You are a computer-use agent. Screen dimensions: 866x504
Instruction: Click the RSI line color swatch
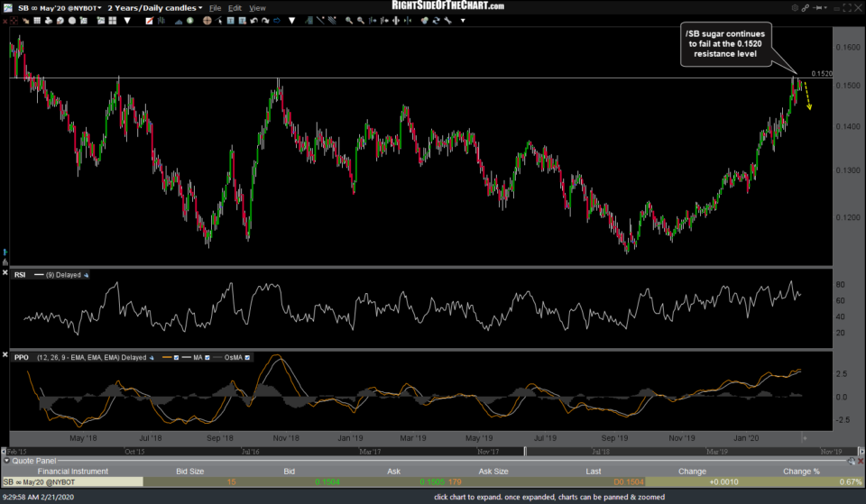click(x=41, y=273)
